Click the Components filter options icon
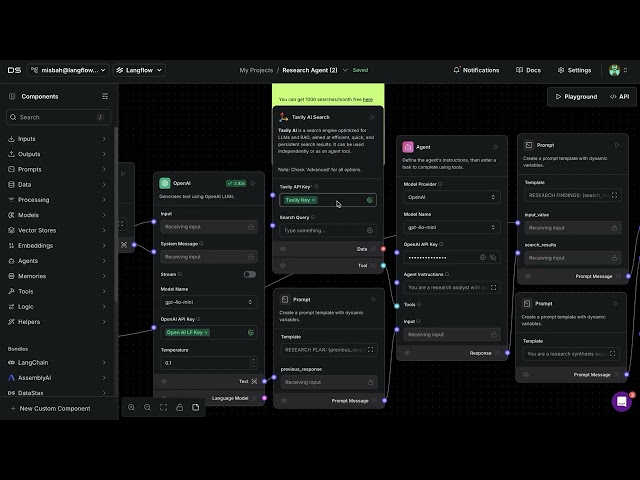Image resolution: width=640 pixels, height=480 pixels. click(105, 96)
